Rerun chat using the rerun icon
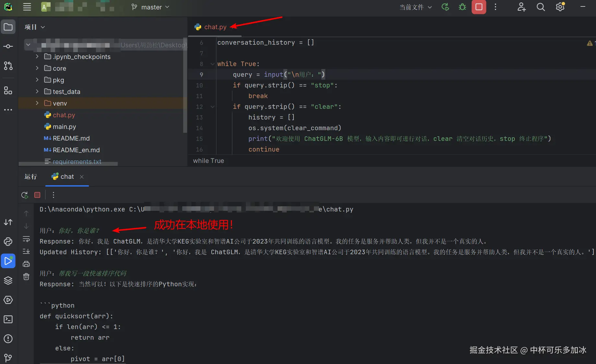Image resolution: width=596 pixels, height=364 pixels. pos(25,195)
